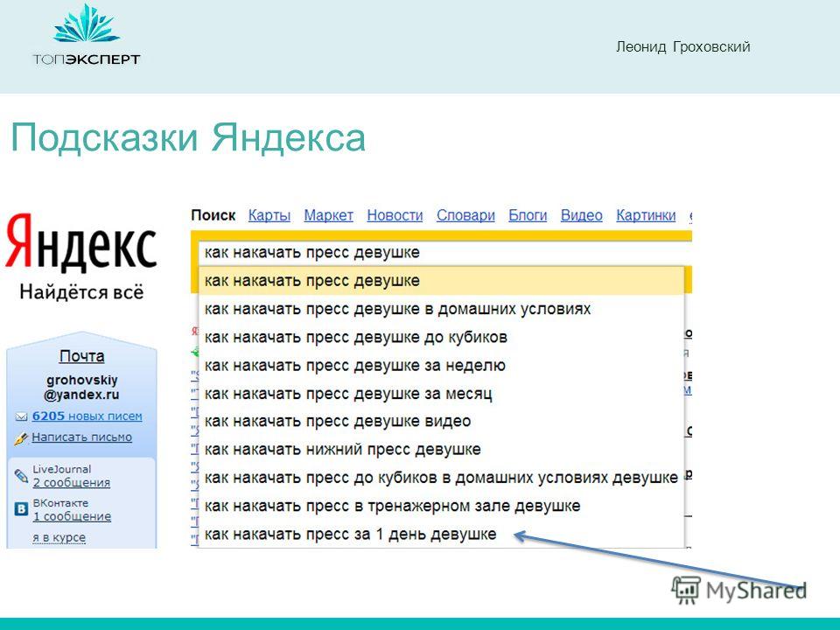This screenshot has width=840, height=630.
Task: Open the Карты tab
Action: point(269,215)
